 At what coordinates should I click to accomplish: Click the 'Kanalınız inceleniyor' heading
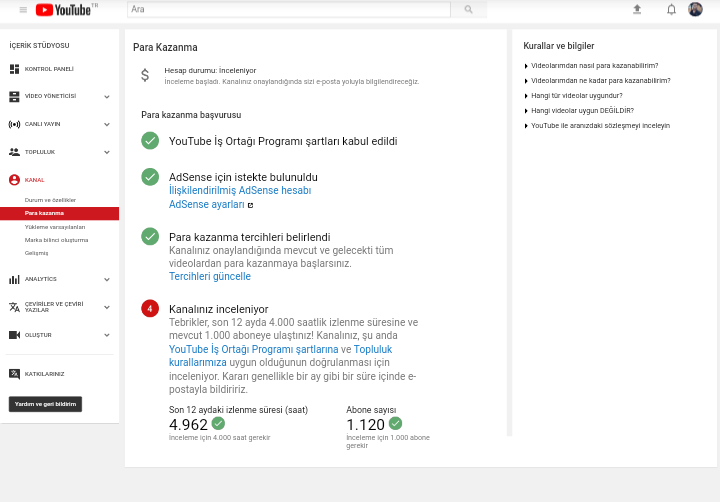219,309
